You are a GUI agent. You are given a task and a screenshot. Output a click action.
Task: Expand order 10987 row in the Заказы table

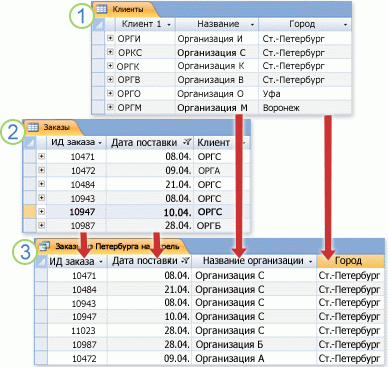[41, 225]
